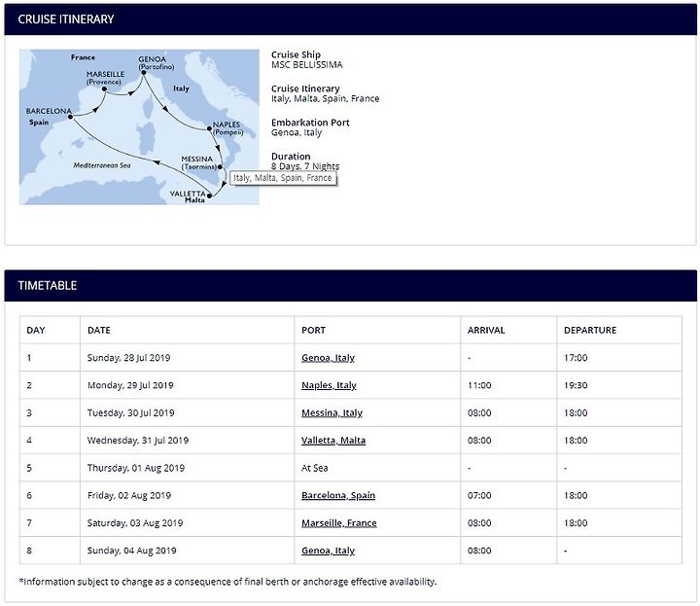Viewport: 700px width, 606px height.
Task: Click the berth availability disclaimer note
Action: pos(227,582)
